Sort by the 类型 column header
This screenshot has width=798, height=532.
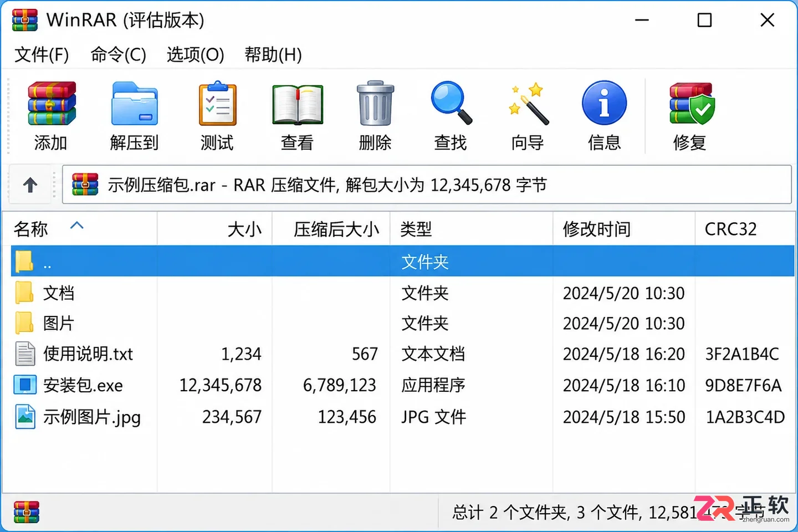click(472, 228)
